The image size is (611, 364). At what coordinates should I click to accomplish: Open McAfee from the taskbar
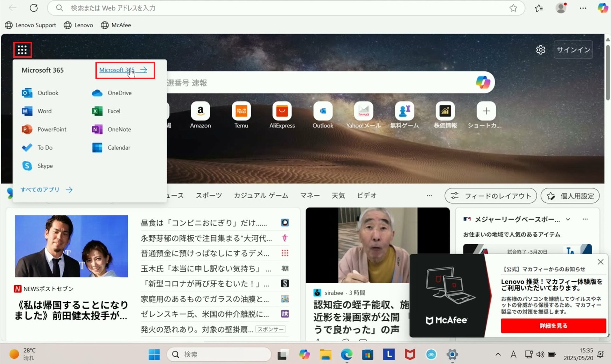[x=410, y=354]
